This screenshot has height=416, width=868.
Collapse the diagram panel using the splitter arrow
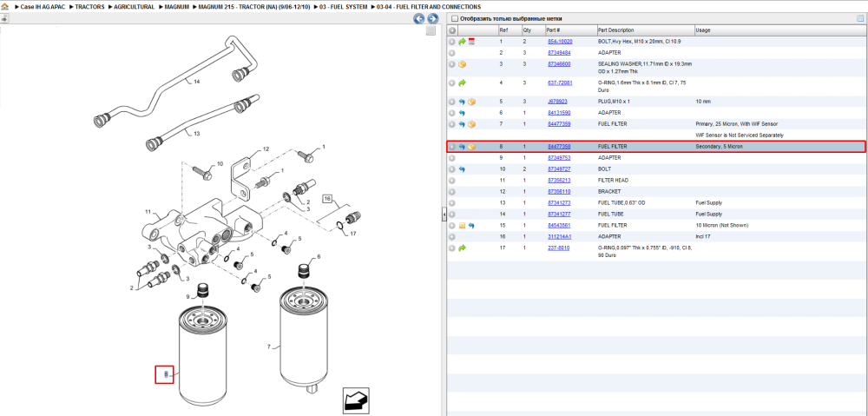[444, 215]
